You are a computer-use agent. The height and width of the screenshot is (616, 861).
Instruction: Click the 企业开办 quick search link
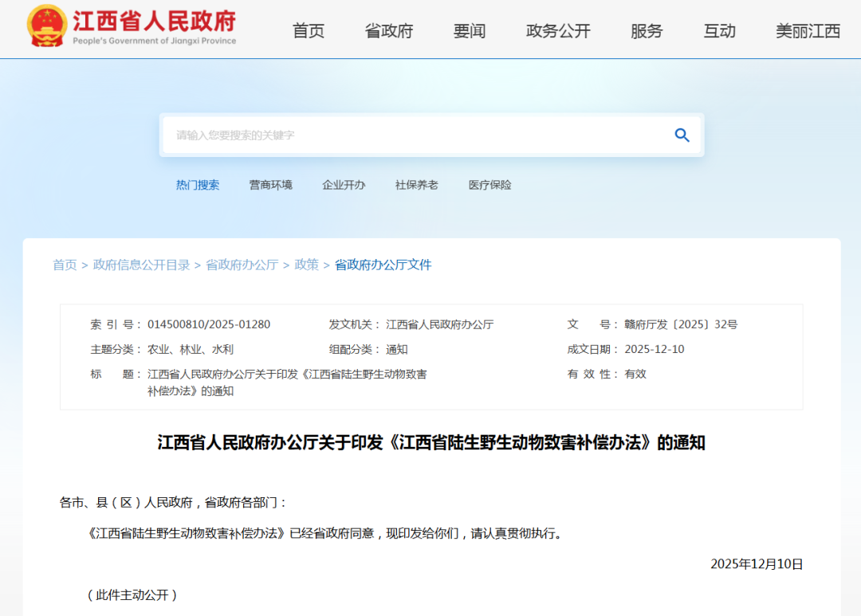tap(344, 184)
